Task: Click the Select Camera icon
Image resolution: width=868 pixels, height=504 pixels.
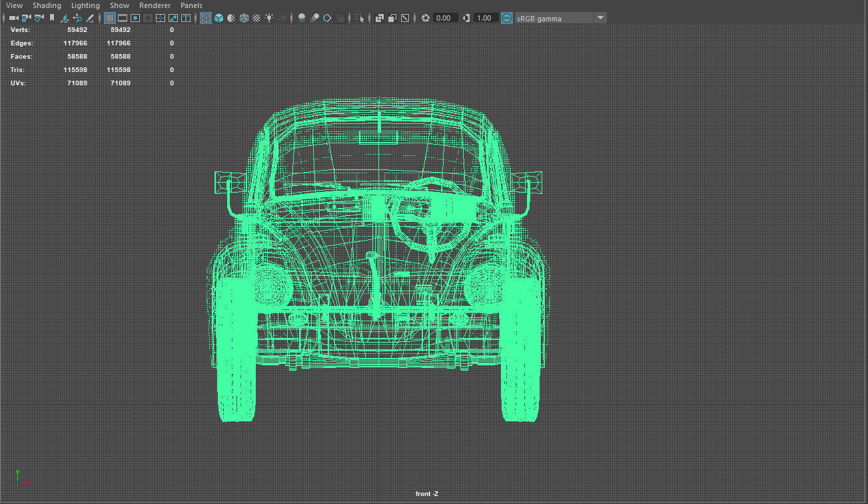Action: pyautogui.click(x=13, y=18)
